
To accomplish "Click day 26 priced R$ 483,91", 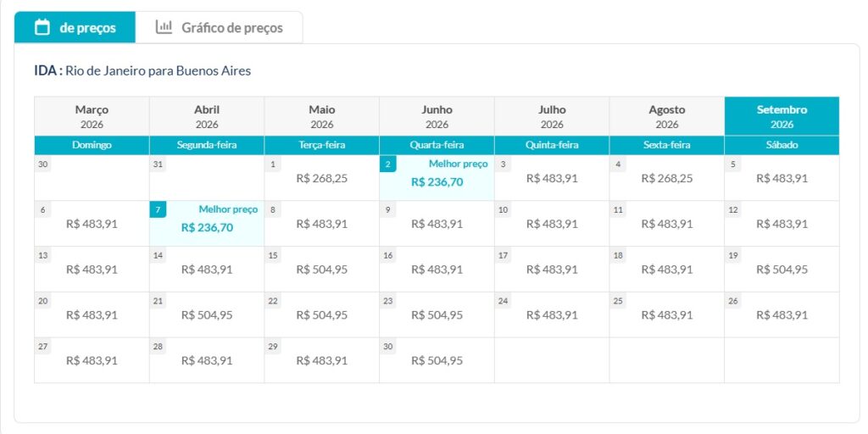I will [x=782, y=314].
